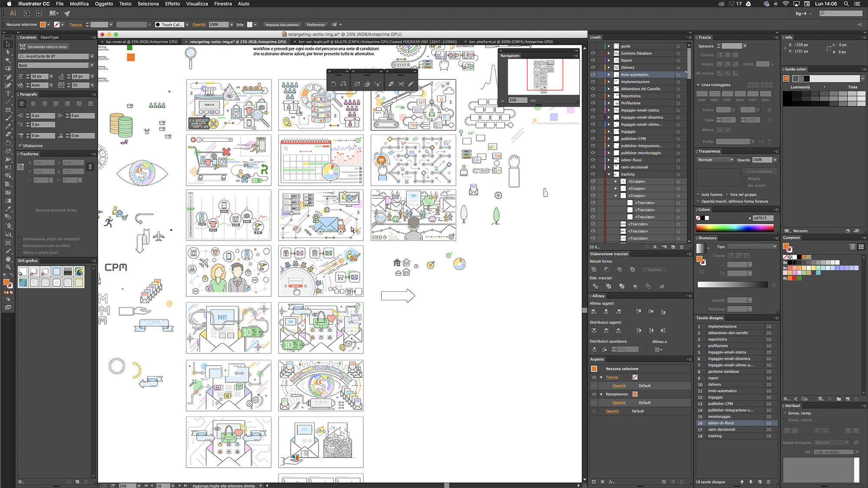Screen dimensions: 868x488
Task: Expand the editor-flussi layer
Action: click(609, 160)
